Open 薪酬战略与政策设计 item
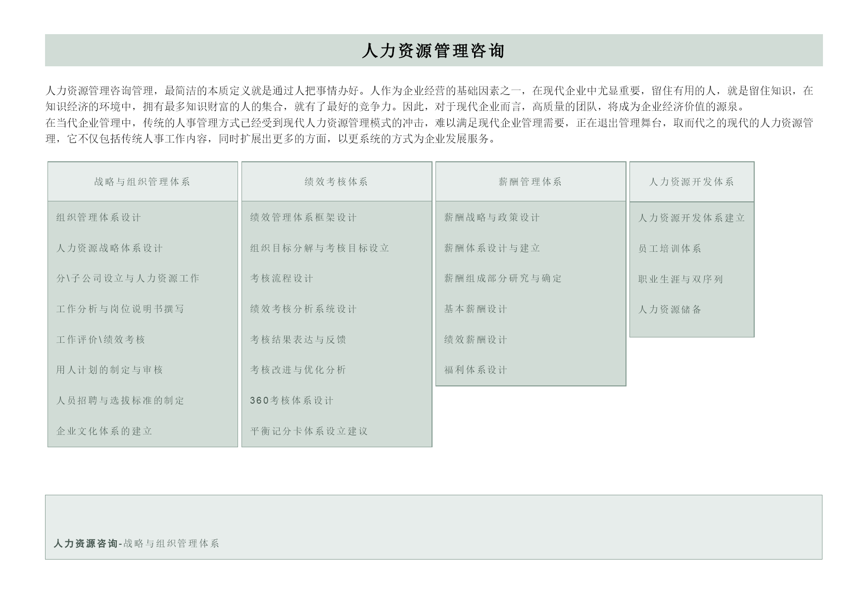The width and height of the screenshot is (868, 614). click(x=492, y=218)
